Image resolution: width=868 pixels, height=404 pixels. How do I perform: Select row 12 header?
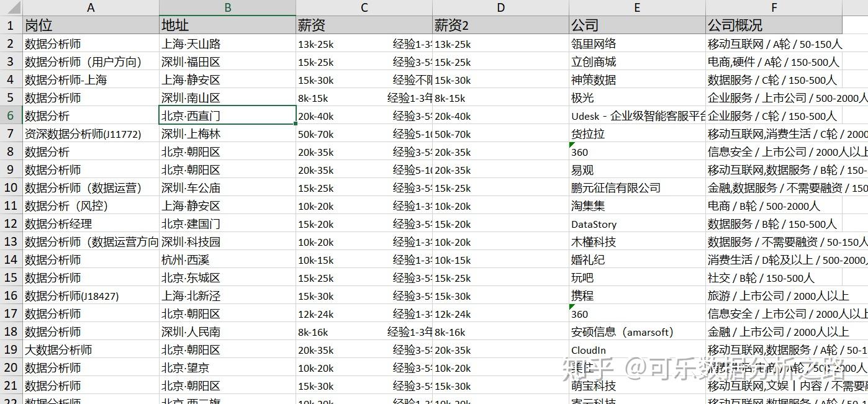point(11,223)
